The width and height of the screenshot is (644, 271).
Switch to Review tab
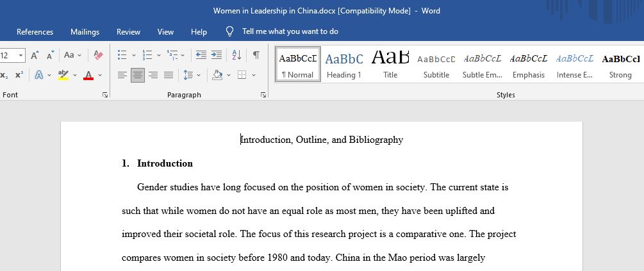click(128, 31)
